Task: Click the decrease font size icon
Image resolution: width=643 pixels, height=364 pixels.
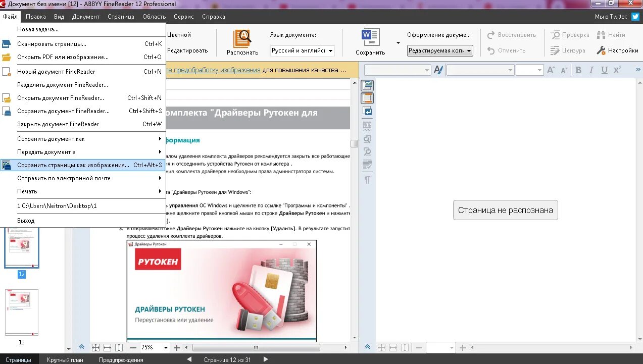Action: 564,70
